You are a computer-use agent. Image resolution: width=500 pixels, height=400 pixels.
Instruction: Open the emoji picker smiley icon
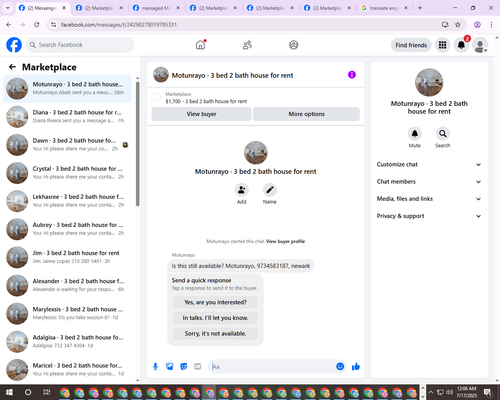click(340, 367)
